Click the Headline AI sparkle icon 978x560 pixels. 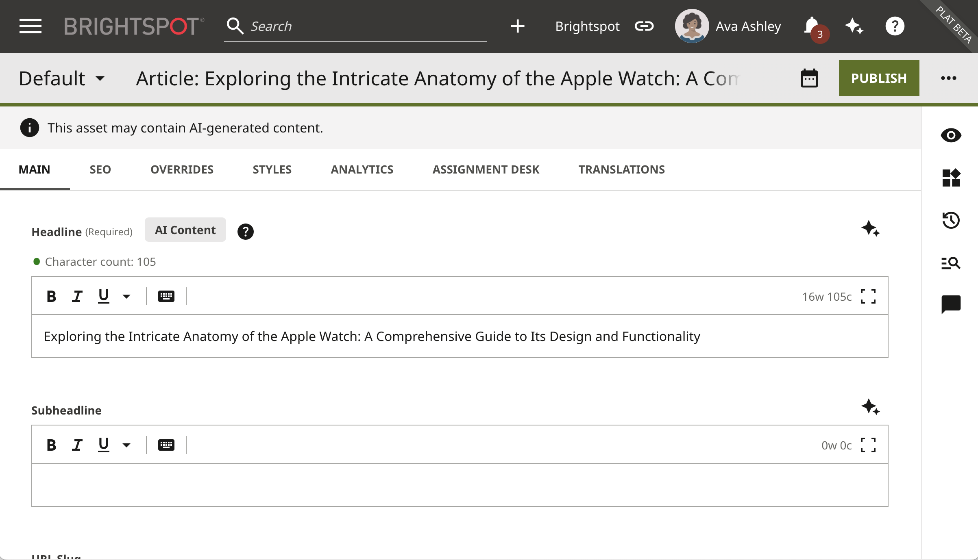[x=870, y=229]
